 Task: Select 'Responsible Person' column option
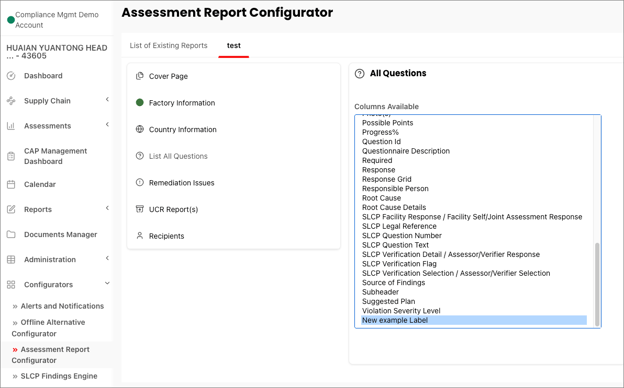coord(395,189)
